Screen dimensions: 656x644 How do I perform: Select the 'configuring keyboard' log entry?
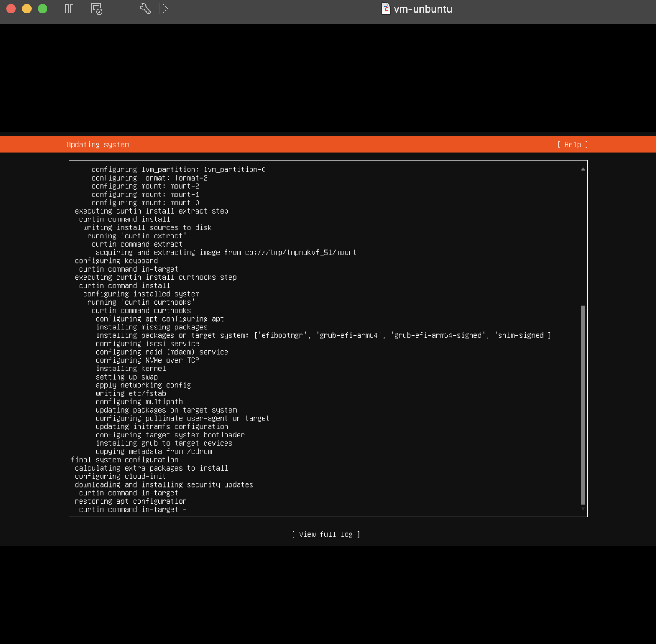(x=116, y=261)
